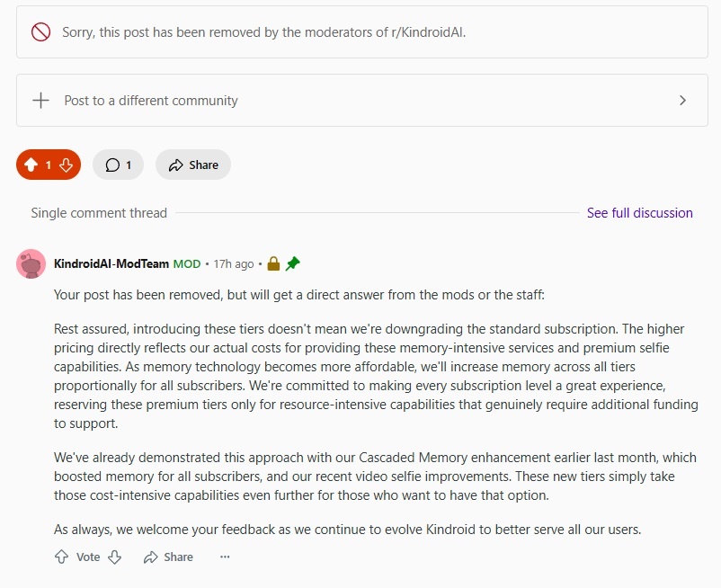This screenshot has width=721, height=588.
Task: Click the green pinned comment icon
Action: (292, 263)
